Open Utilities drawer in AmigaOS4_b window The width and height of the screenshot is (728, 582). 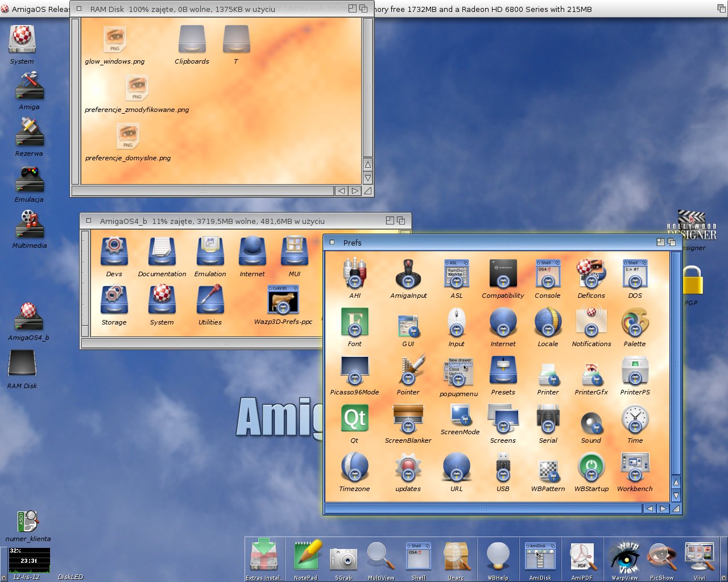tap(210, 300)
